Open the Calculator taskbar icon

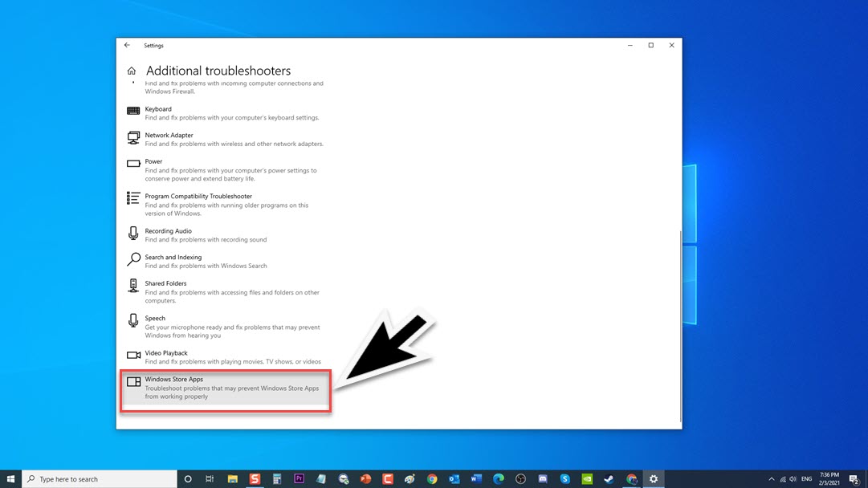point(277,478)
